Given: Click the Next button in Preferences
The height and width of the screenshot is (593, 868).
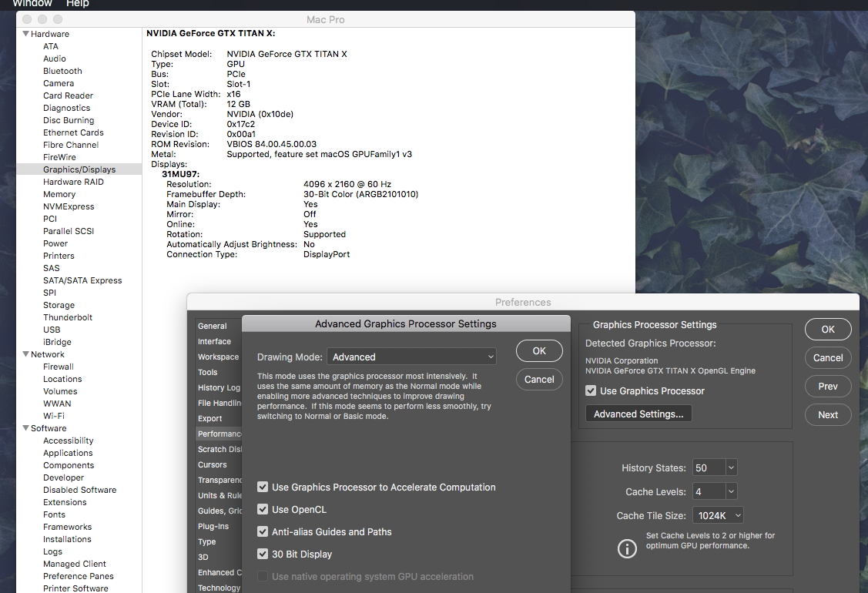Looking at the screenshot, I should click(828, 414).
